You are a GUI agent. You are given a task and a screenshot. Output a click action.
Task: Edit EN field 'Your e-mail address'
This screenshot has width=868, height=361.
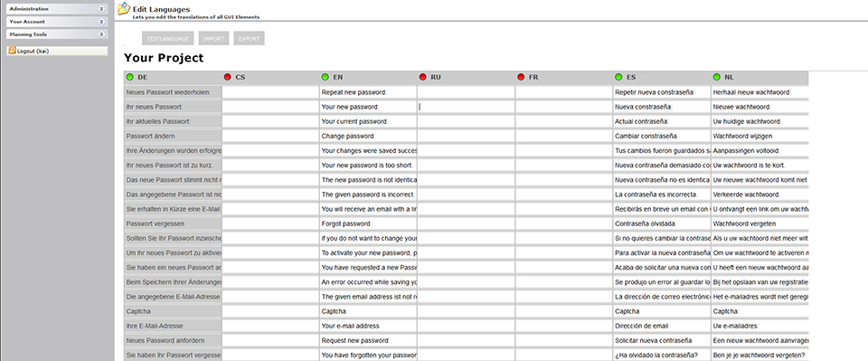368,326
